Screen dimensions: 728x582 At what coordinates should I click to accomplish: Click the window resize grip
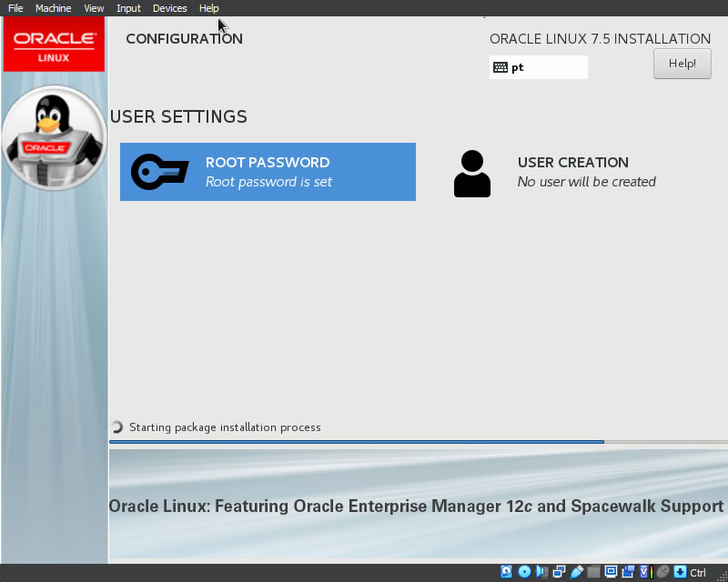[x=723, y=576]
